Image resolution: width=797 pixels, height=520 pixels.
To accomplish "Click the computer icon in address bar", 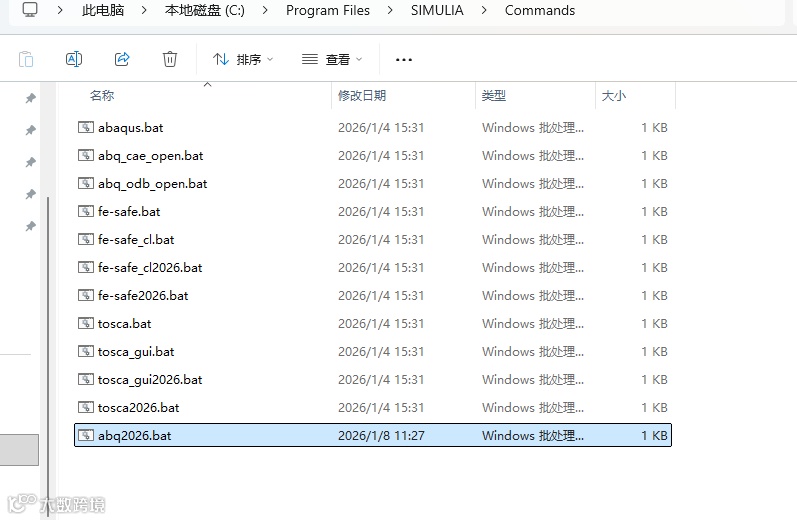I will coord(30,9).
